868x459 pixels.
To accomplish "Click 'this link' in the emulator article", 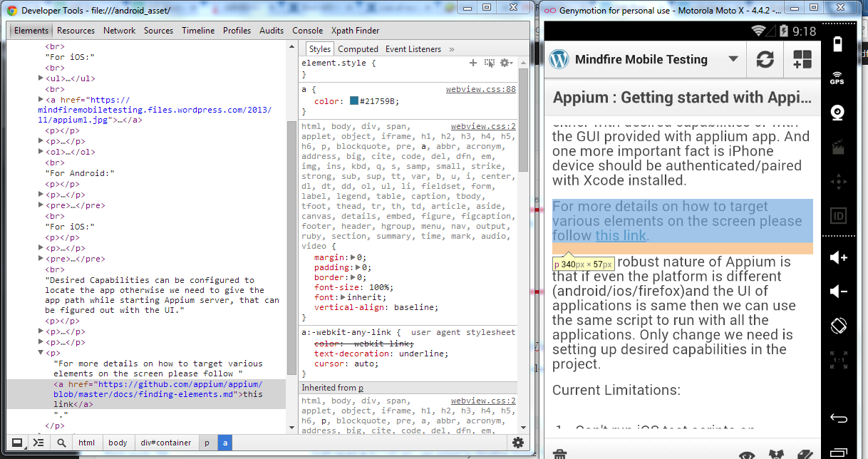I will [x=621, y=236].
